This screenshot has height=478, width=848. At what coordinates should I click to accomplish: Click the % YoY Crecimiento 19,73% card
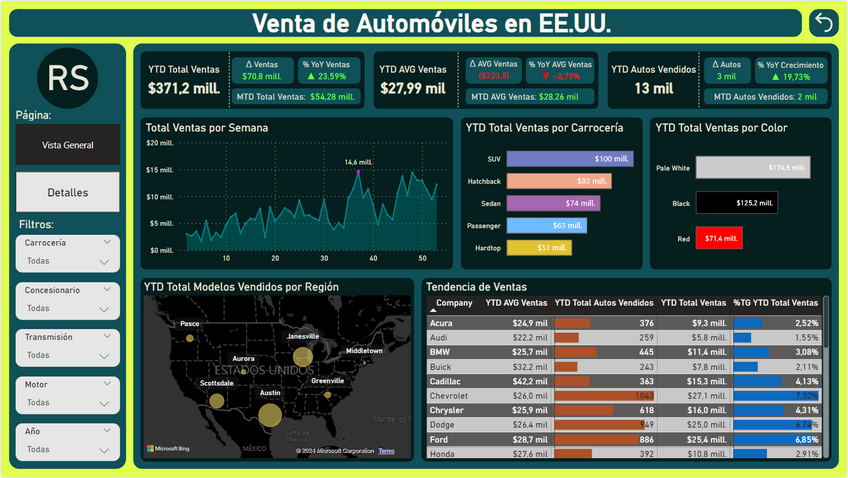point(791,71)
